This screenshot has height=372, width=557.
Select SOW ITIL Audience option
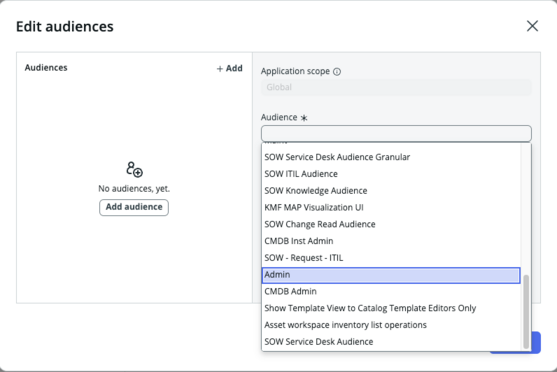[x=391, y=174]
